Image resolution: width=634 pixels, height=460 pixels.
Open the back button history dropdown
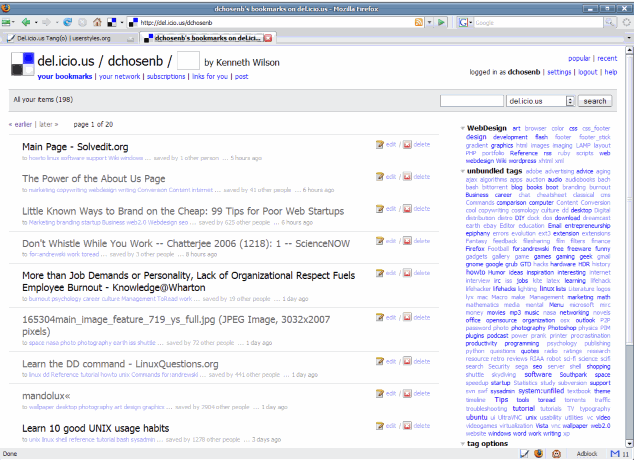pyautogui.click(x=36, y=22)
